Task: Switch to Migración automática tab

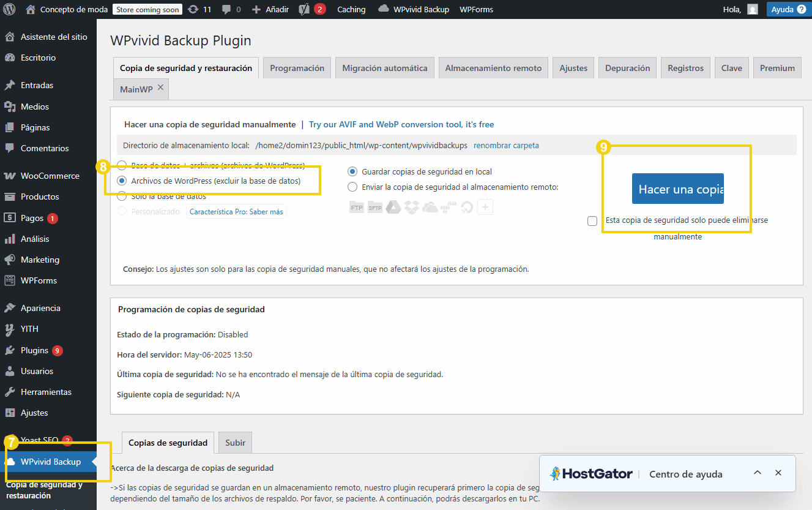Action: coord(385,68)
